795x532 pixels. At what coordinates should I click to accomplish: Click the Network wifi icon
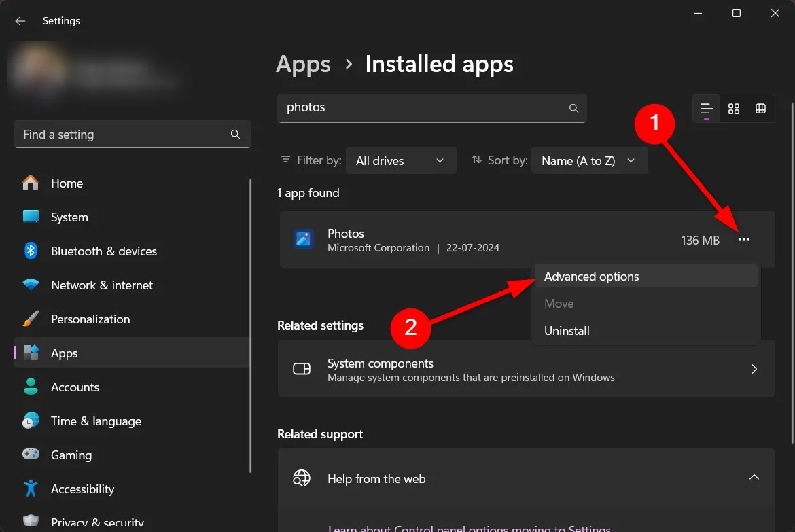pyautogui.click(x=31, y=285)
